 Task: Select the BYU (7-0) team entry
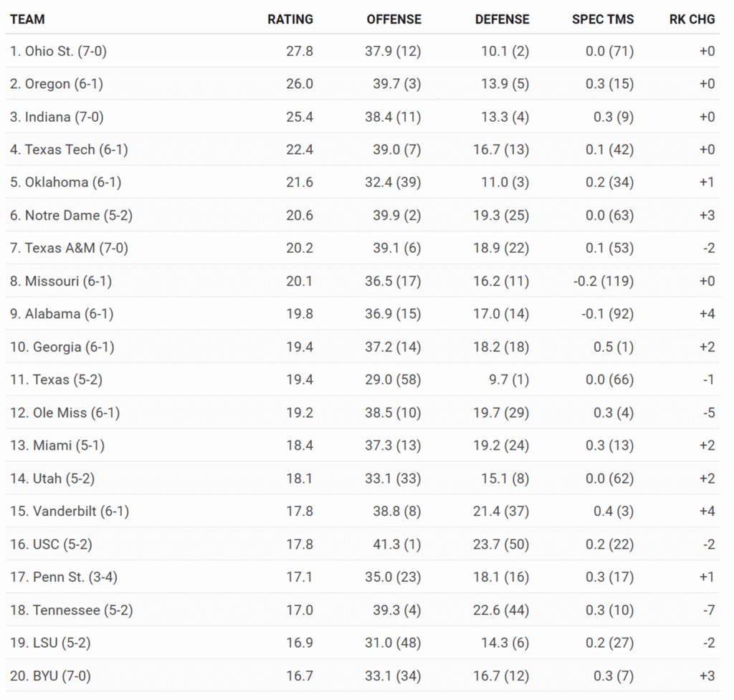pos(50,676)
